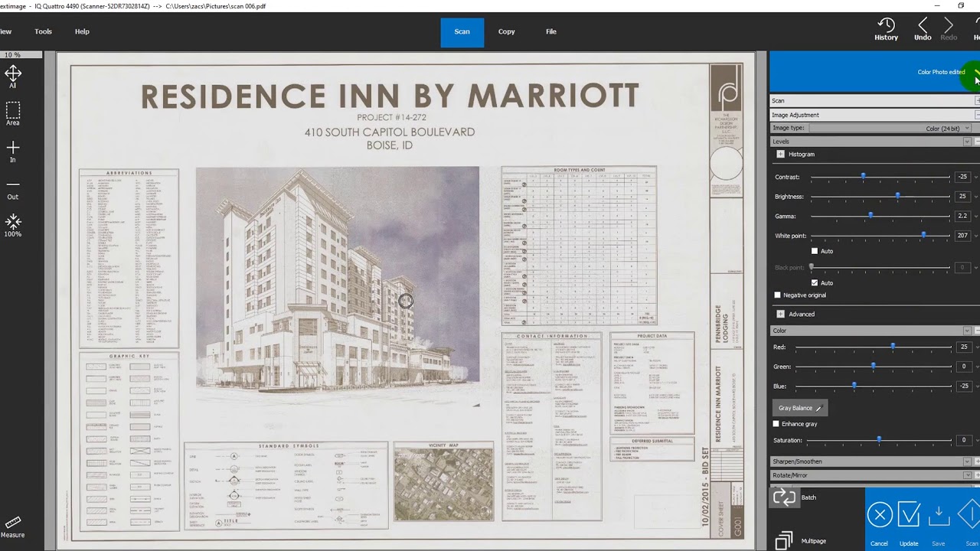This screenshot has height=551, width=980.
Task: Open the Sharpen/Smoothen dropdown arrow
Action: click(967, 461)
